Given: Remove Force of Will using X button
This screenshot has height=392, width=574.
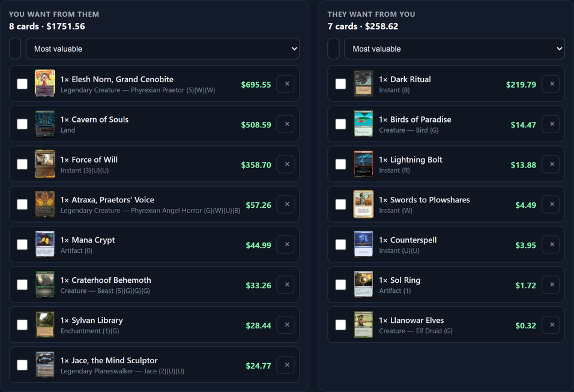Looking at the screenshot, I should 286,164.
